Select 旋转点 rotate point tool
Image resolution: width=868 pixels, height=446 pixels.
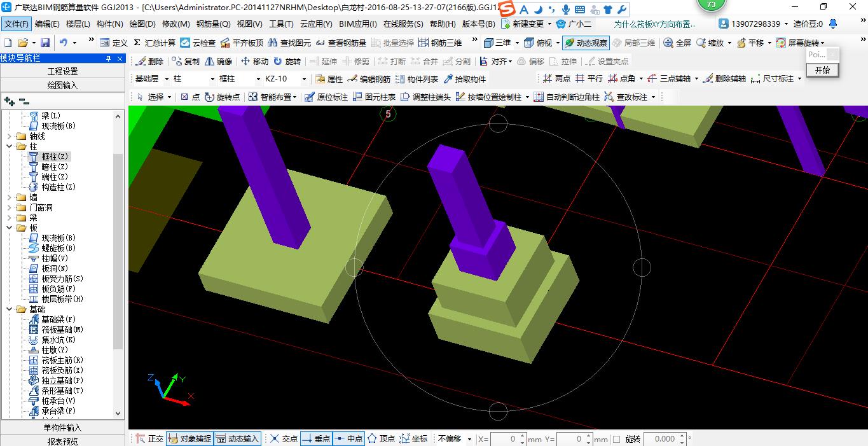[x=223, y=97]
